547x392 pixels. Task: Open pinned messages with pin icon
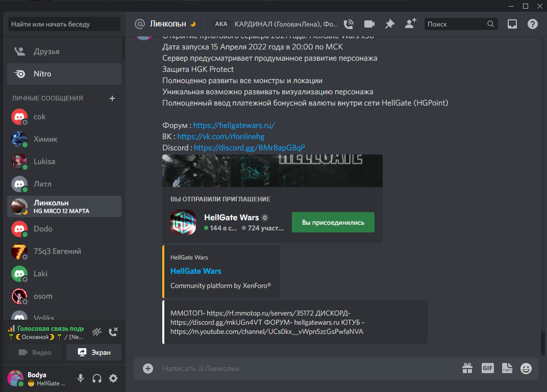(390, 24)
